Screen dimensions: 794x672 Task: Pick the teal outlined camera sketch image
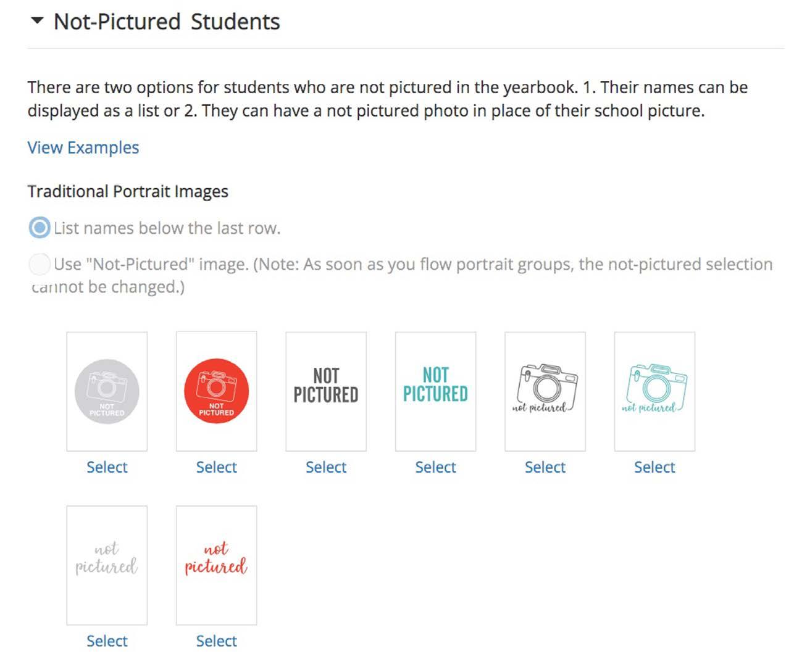[654, 392]
